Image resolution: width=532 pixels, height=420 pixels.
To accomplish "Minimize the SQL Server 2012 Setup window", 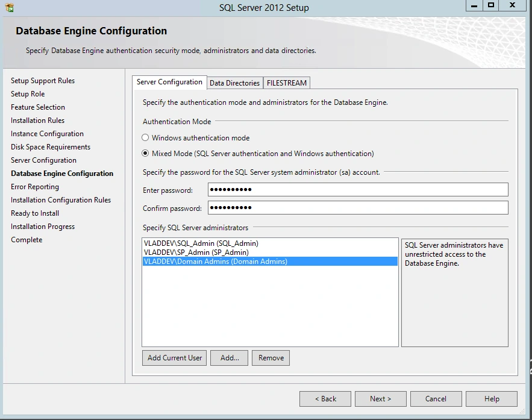I will click(474, 6).
